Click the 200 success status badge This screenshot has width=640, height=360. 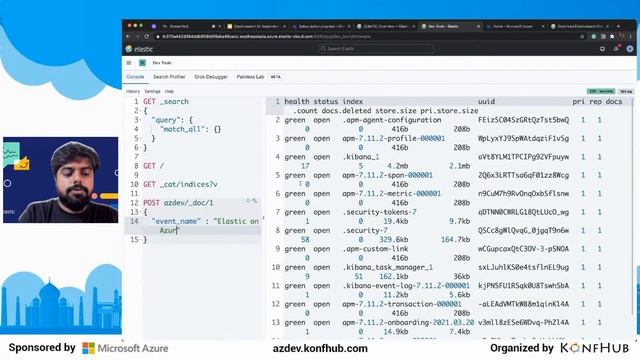coord(601,91)
